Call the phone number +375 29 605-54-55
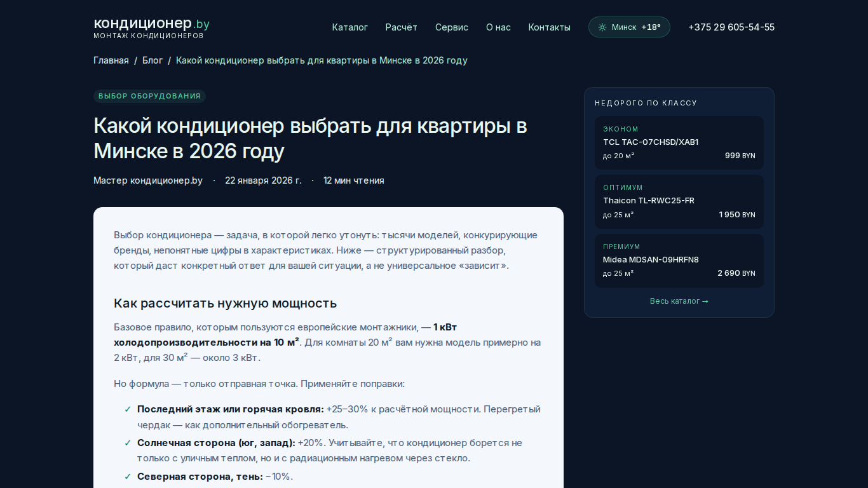This screenshot has width=868, height=488. coord(731,27)
